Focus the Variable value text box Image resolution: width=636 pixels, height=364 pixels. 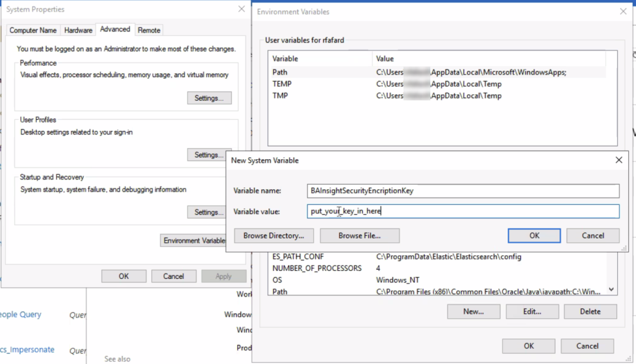(463, 211)
